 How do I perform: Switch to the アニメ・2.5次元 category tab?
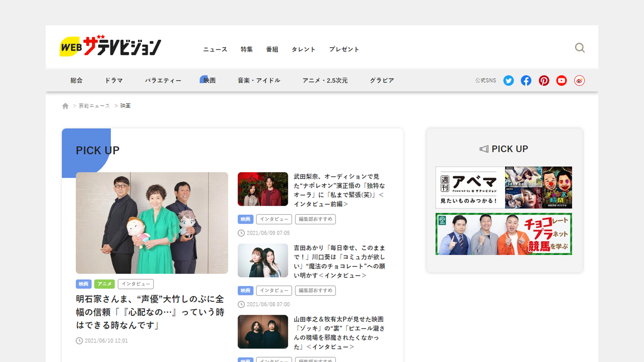pos(325,80)
